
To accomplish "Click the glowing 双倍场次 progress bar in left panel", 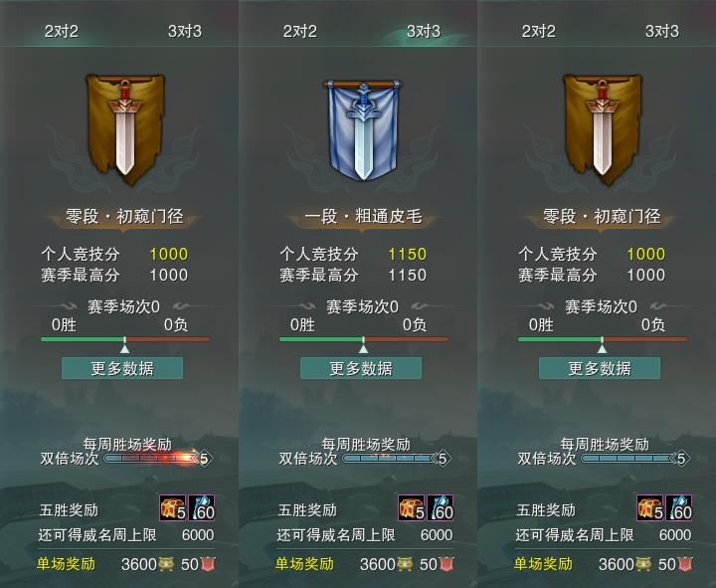I will (151, 459).
